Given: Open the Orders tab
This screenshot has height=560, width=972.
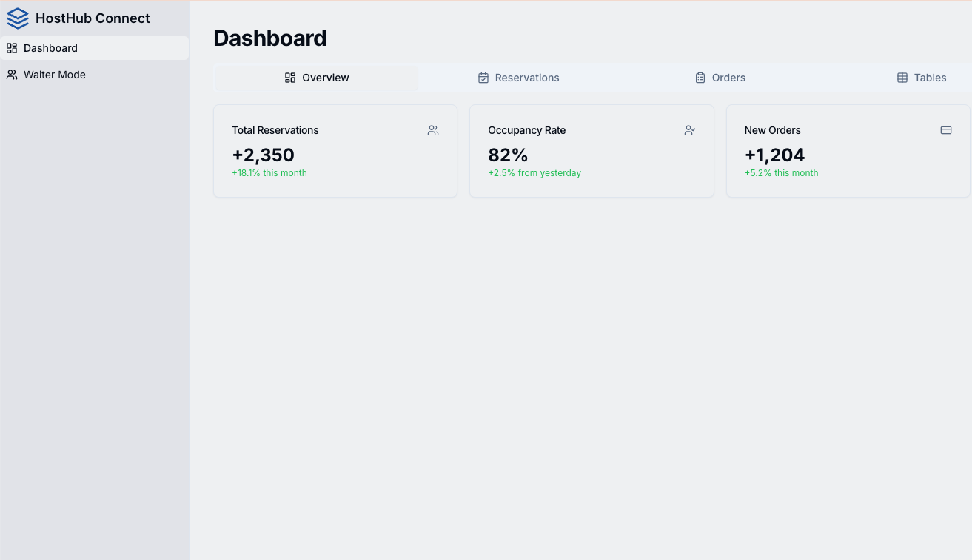Looking at the screenshot, I should click(x=728, y=78).
